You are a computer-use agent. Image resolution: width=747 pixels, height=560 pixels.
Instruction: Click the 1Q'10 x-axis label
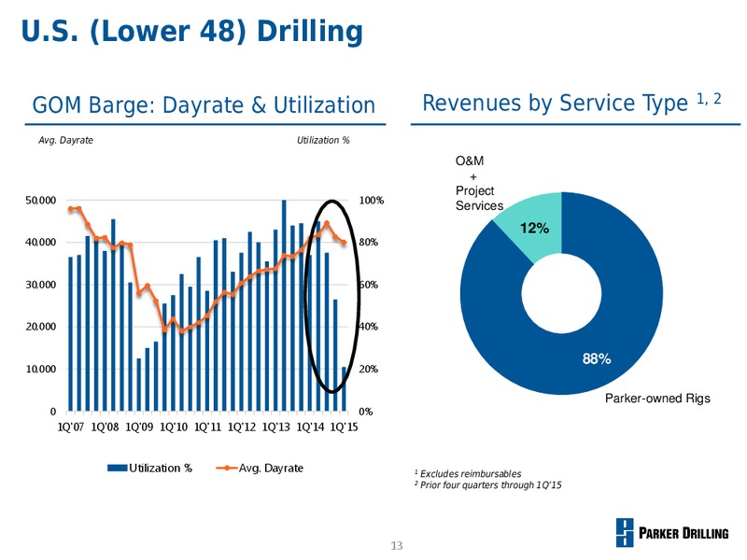[x=174, y=427]
